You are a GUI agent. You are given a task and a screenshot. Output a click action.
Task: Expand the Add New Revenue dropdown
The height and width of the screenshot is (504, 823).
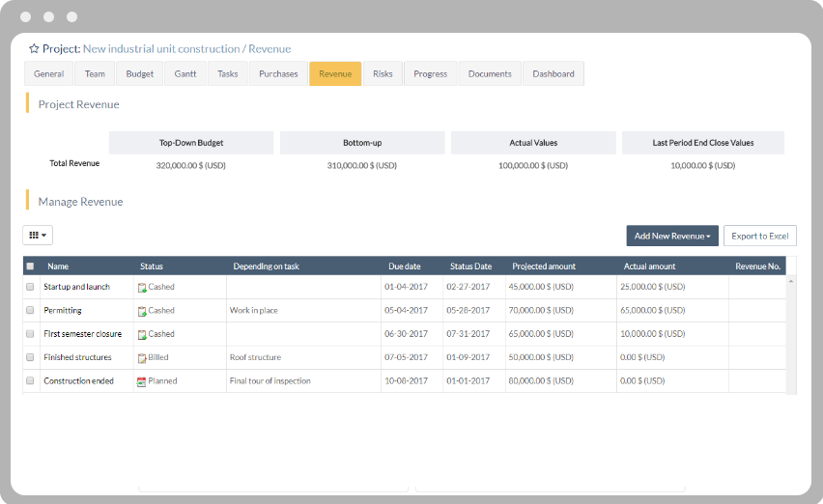tap(672, 236)
